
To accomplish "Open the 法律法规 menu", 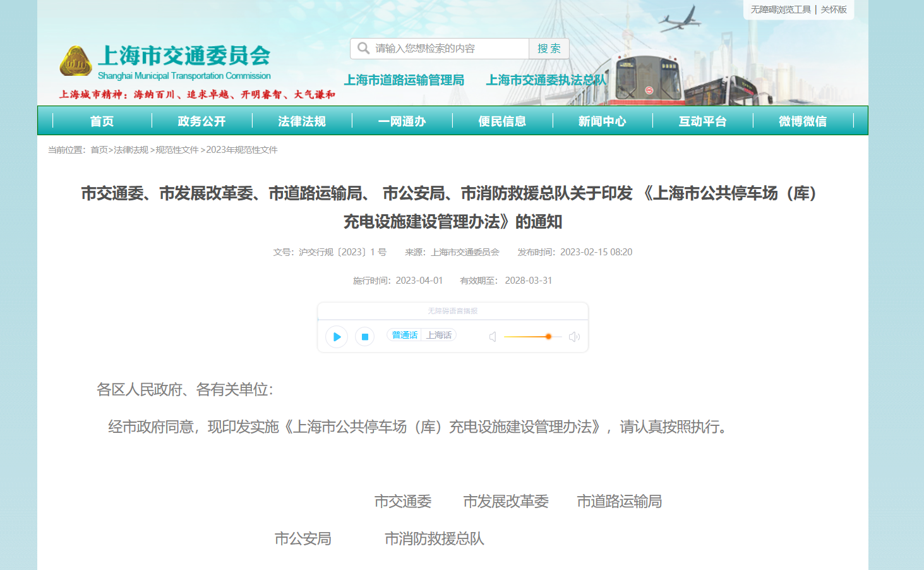I will (x=302, y=121).
